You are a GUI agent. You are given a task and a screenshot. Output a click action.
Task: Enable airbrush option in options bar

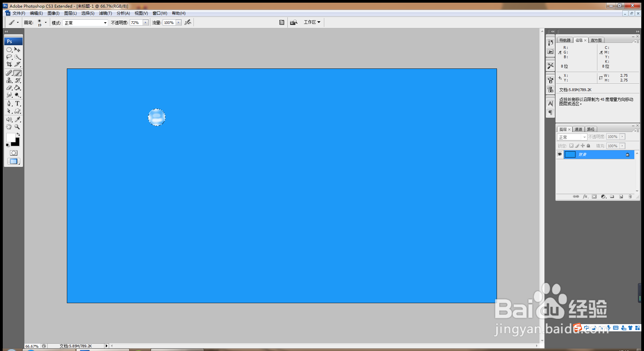click(188, 22)
